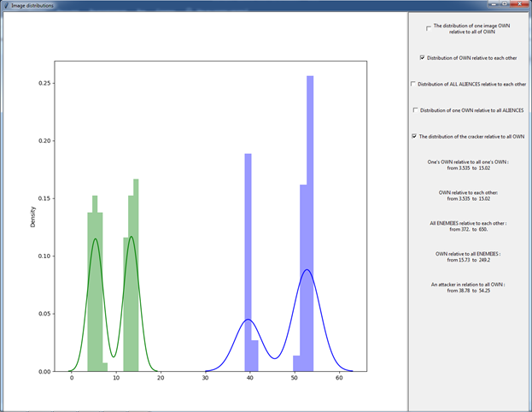Click the Density y-axis label
The image size is (532, 412).
[33, 217]
